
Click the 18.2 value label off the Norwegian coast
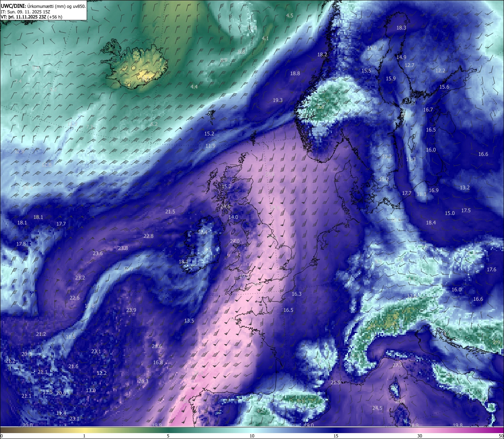[322, 55]
